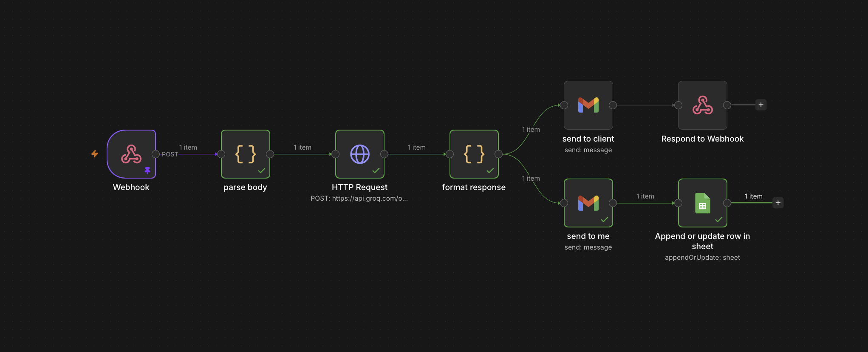Click the green checkmark on format response
This screenshot has height=352, width=868.
click(x=490, y=170)
